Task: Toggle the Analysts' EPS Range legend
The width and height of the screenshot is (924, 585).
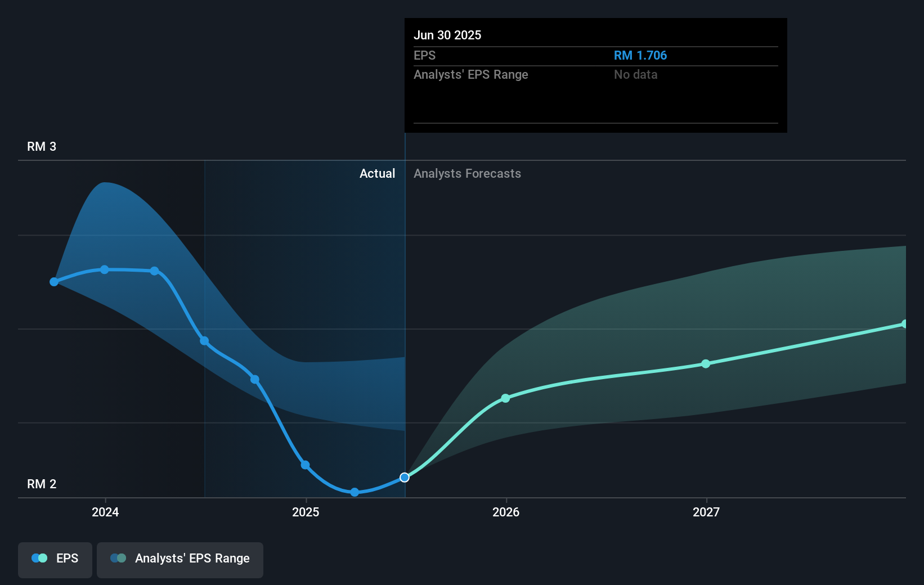Action: pyautogui.click(x=180, y=560)
